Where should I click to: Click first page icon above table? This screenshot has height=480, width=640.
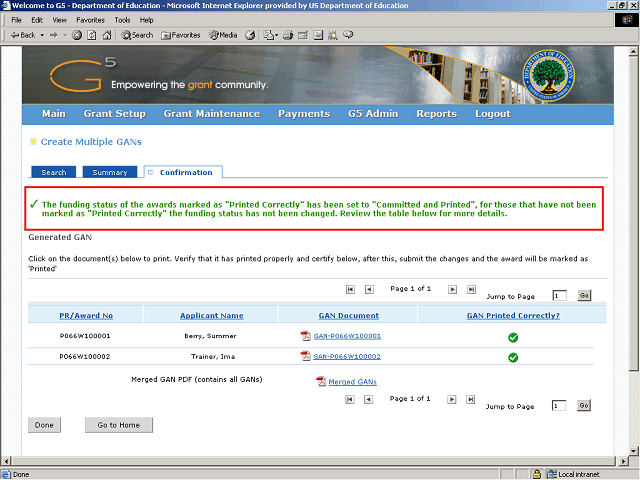pyautogui.click(x=350, y=289)
